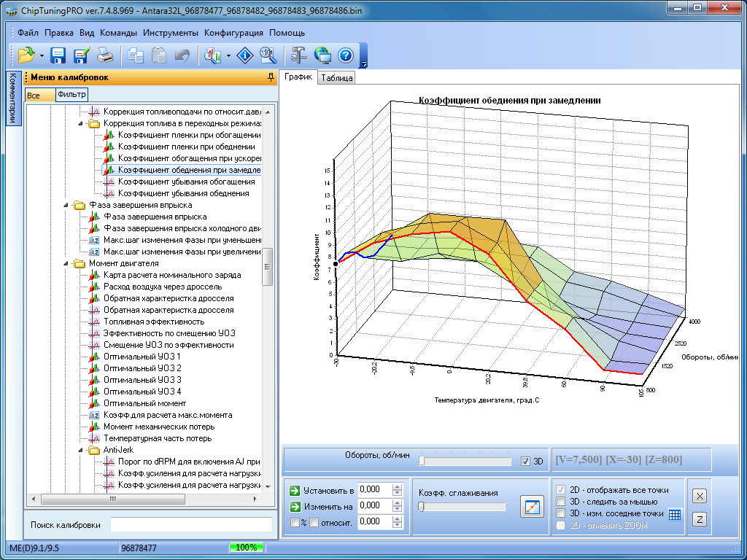Viewport: 747px width, 560px height.
Task: Click the printer icon in toolbar
Action: (x=105, y=55)
